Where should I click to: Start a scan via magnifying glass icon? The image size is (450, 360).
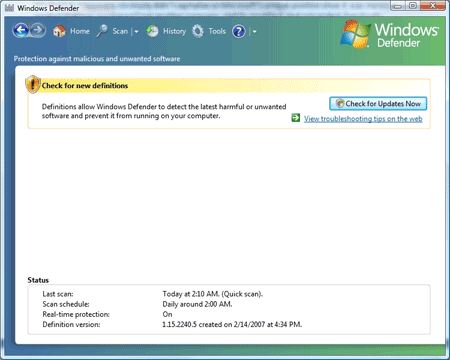(x=102, y=31)
